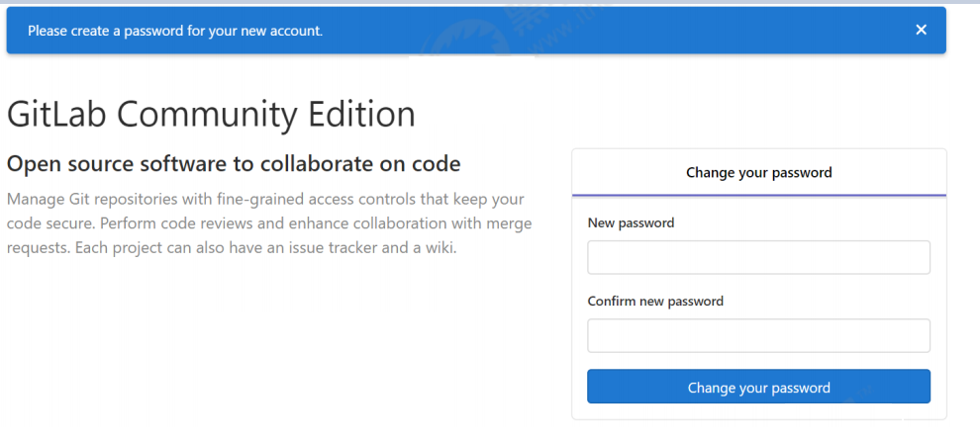Click the purple underline below the tab header
The height and width of the screenshot is (441, 980).
click(758, 196)
